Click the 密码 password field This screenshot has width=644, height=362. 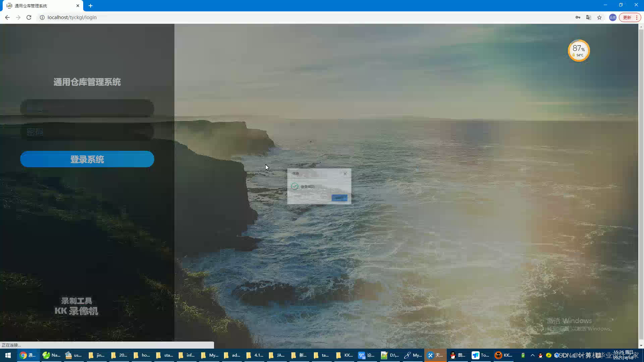click(87, 132)
